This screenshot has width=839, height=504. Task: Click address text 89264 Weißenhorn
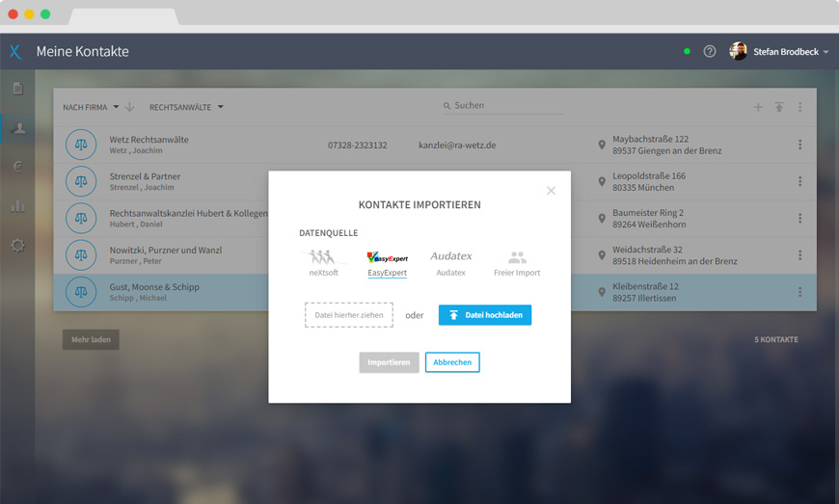[649, 225]
